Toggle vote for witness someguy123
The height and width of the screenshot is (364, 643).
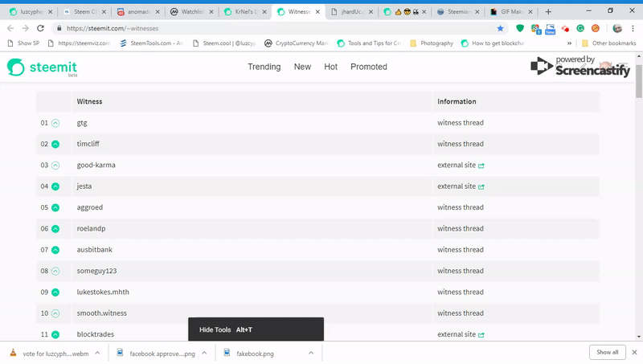point(55,271)
